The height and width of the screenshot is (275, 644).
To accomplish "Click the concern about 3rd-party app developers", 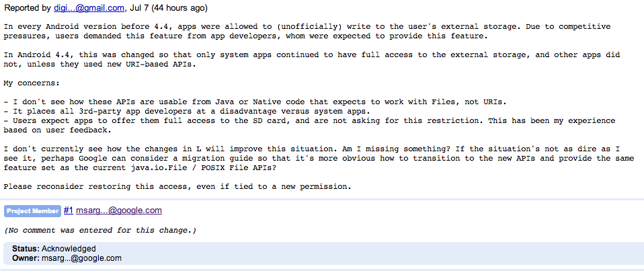I will pos(188,112).
